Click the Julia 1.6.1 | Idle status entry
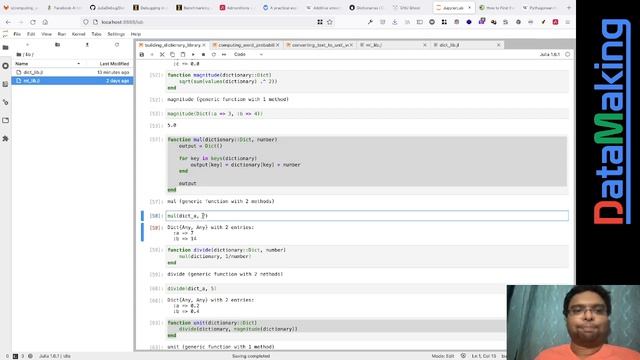The image size is (640, 360). (55, 356)
